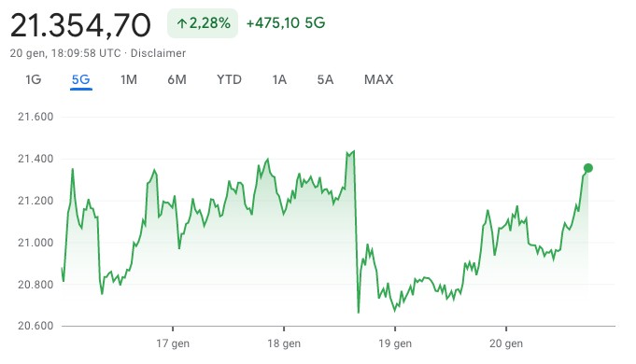Screen dimensions: 636x364
Task: Click the 20.600 y-axis label
Action: 35,326
